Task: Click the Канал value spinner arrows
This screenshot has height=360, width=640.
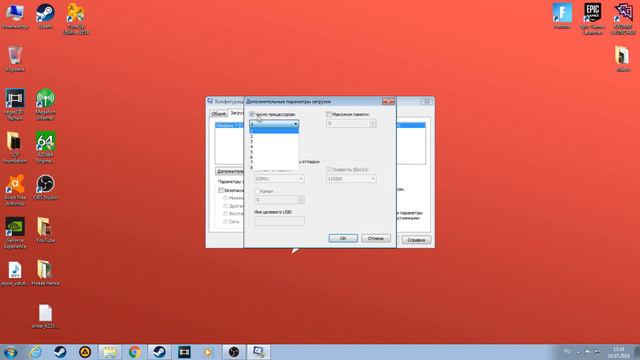Action: tap(301, 200)
